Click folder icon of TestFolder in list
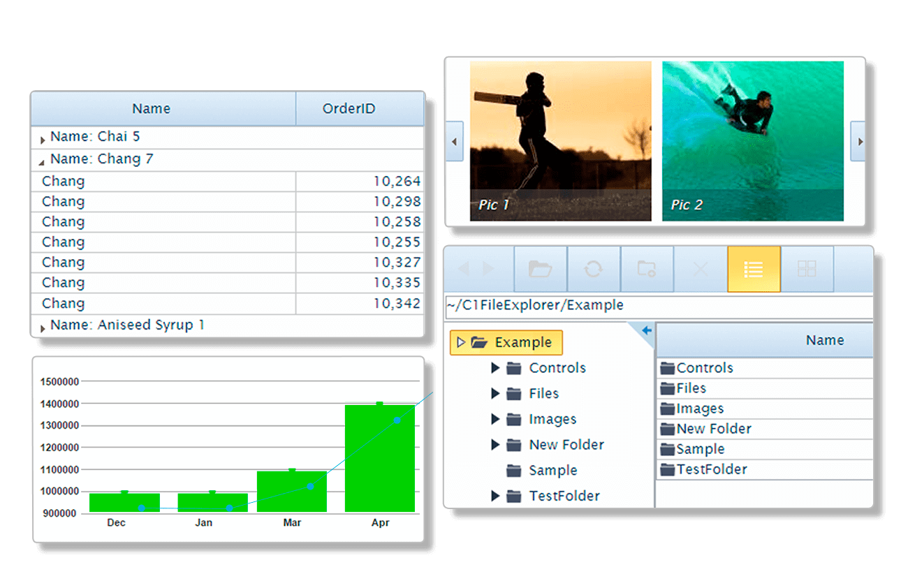Screen dimensions: 901x588 coord(668,469)
